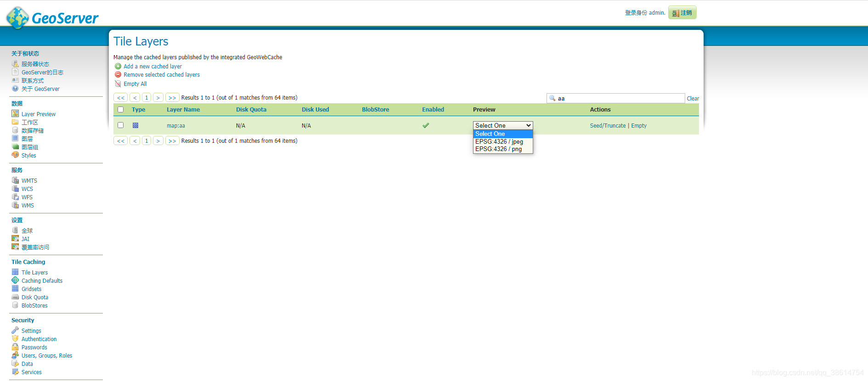Click the Security Data icon
This screenshot has width=868, height=381.
click(x=15, y=363)
